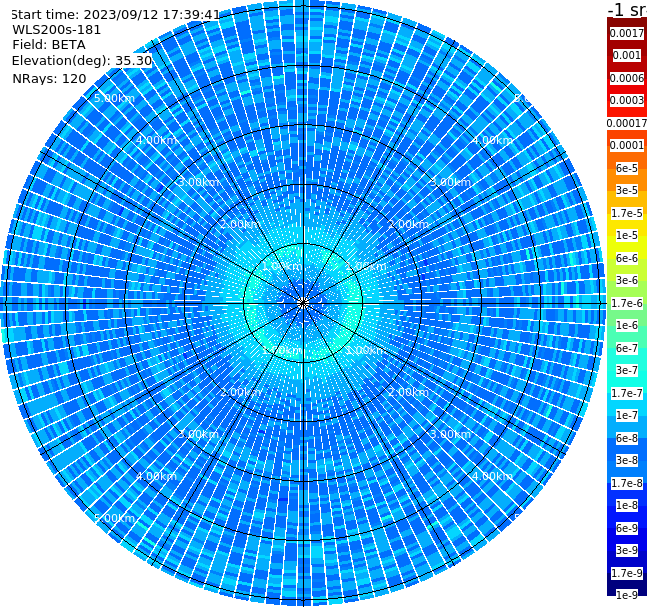Click the 1e-9 colorbar minimum label
The width and height of the screenshot is (647, 607).
(x=627, y=595)
